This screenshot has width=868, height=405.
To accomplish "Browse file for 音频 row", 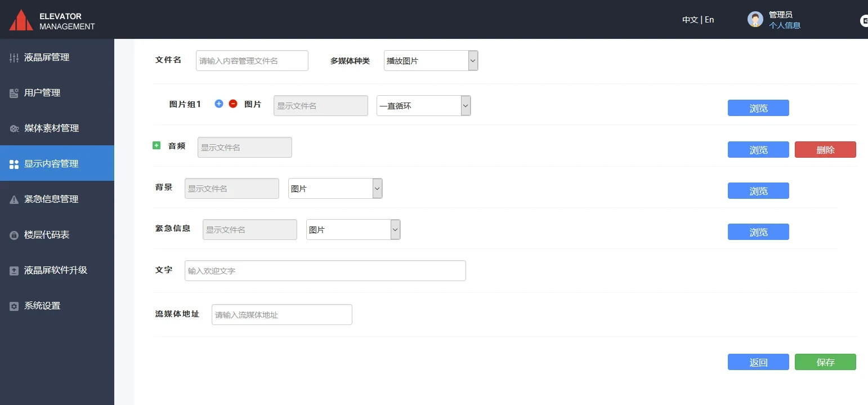I will 758,150.
